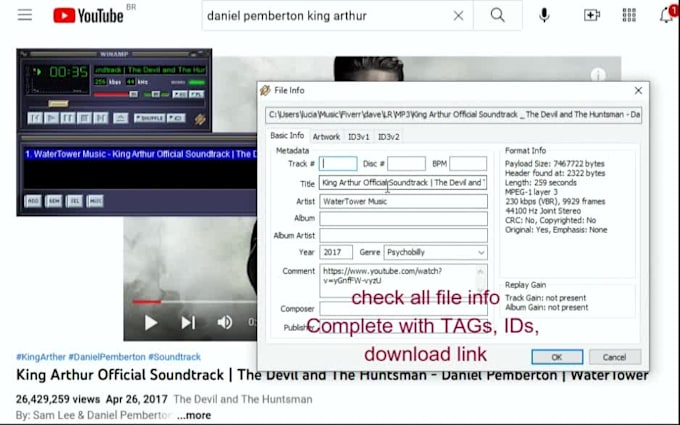Click the Winamp scrolling song title display
The width and height of the screenshot is (680, 425).
click(x=150, y=70)
